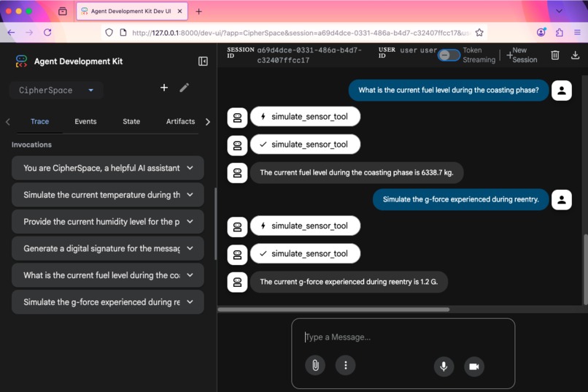
Task: Click the tab-strip icon left of the browser tab
Action: point(63,11)
